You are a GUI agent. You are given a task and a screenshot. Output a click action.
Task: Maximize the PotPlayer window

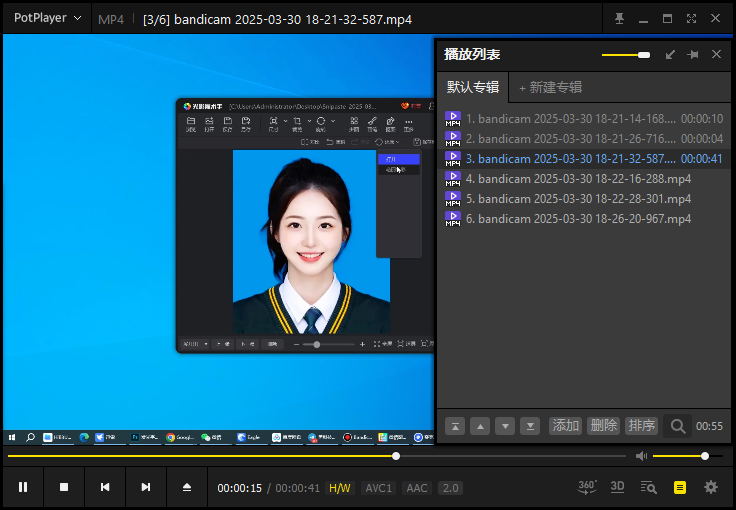667,19
